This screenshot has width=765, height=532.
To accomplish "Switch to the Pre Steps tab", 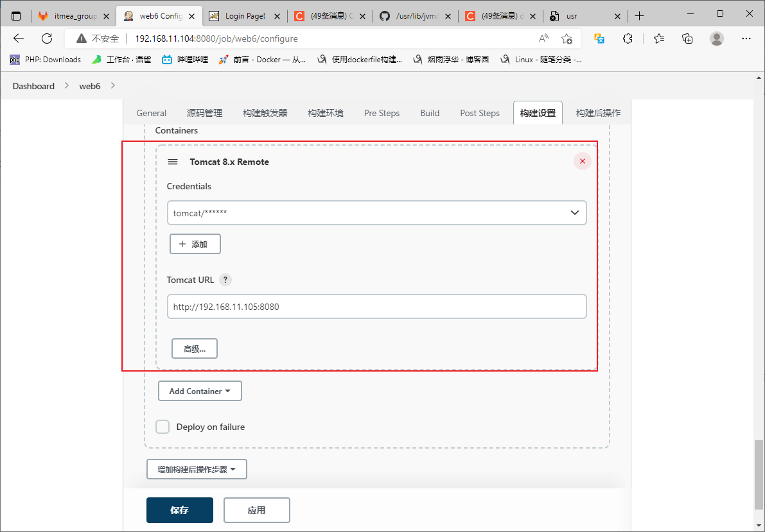I will pos(382,113).
